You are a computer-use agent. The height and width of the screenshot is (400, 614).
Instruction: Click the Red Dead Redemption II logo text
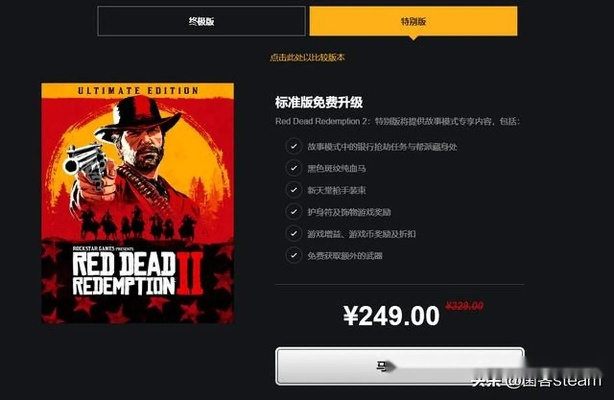138,273
